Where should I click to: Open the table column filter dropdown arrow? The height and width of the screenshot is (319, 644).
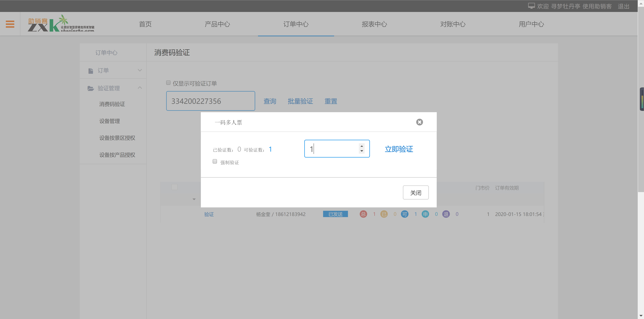point(194,199)
